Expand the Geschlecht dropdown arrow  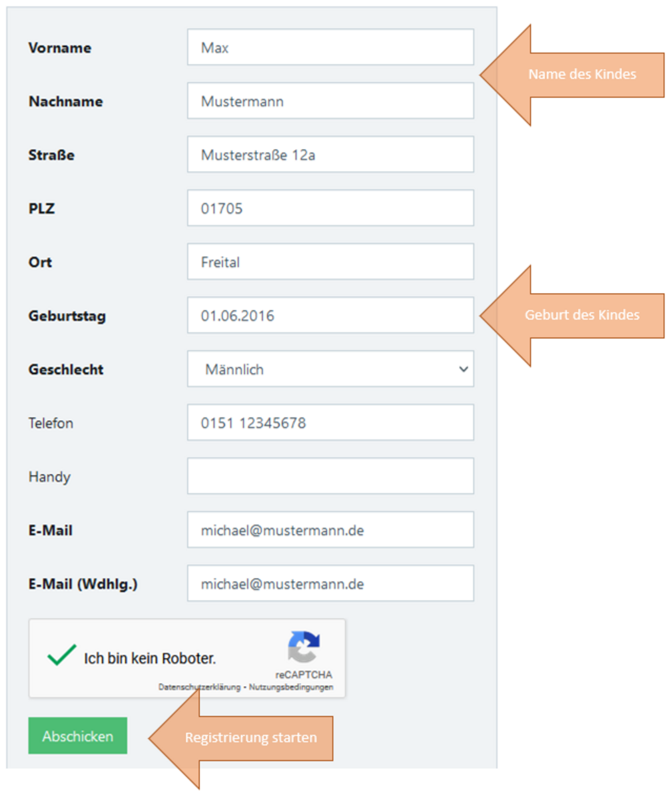pyautogui.click(x=464, y=369)
